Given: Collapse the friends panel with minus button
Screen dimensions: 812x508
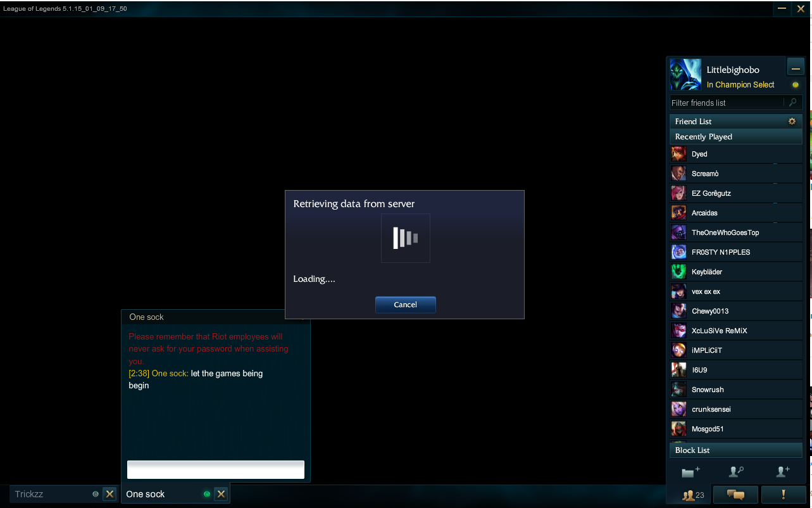Looking at the screenshot, I should 796,68.
